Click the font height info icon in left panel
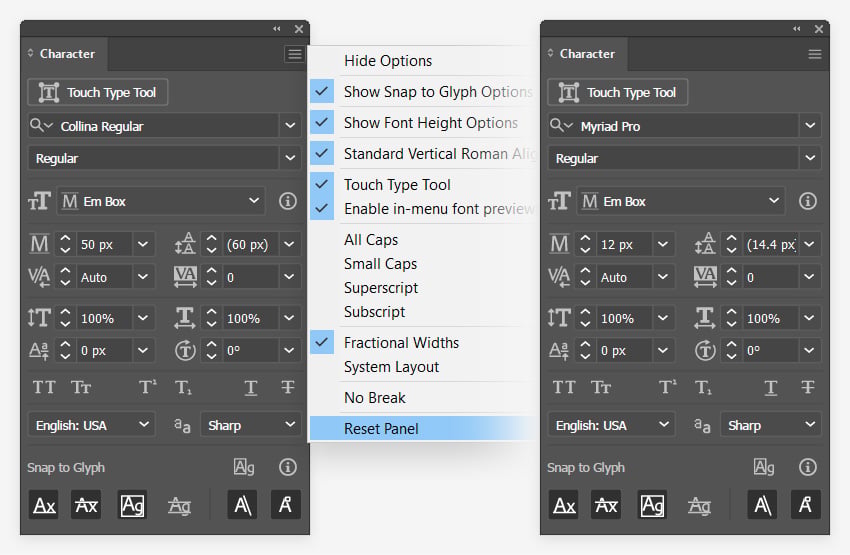 point(288,201)
